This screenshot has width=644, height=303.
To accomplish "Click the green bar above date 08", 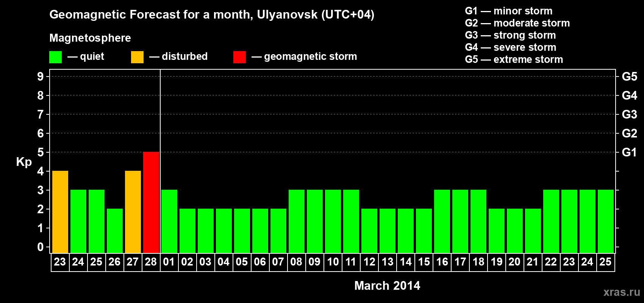I will (x=297, y=221).
